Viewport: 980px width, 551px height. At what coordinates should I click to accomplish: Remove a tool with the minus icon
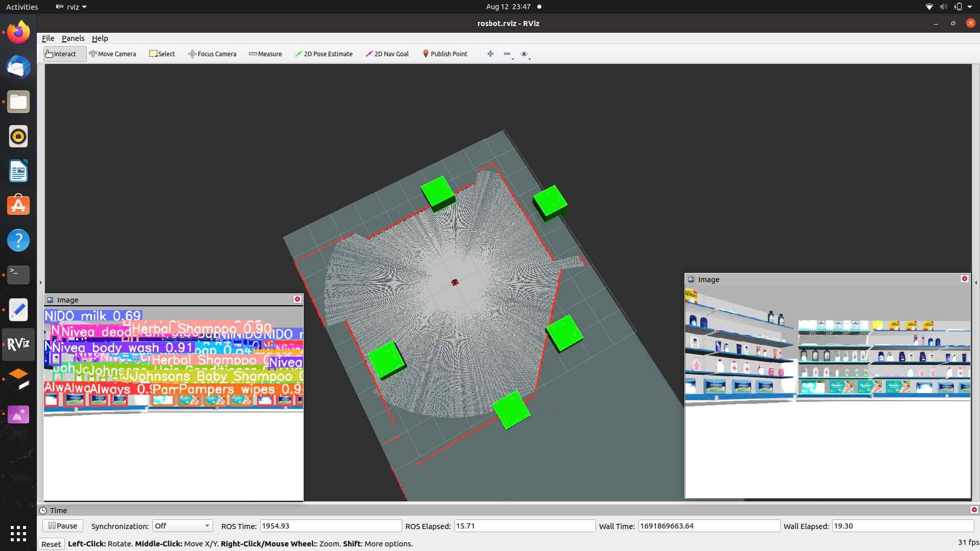coord(507,54)
